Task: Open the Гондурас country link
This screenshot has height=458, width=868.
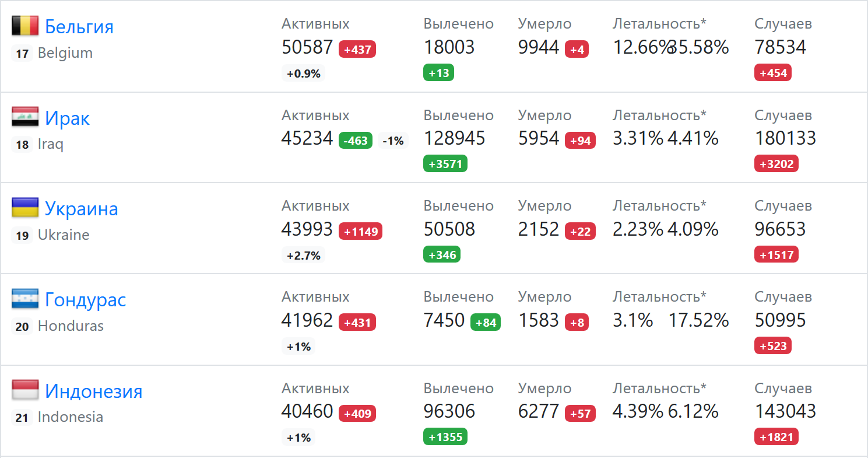Action: click(86, 300)
